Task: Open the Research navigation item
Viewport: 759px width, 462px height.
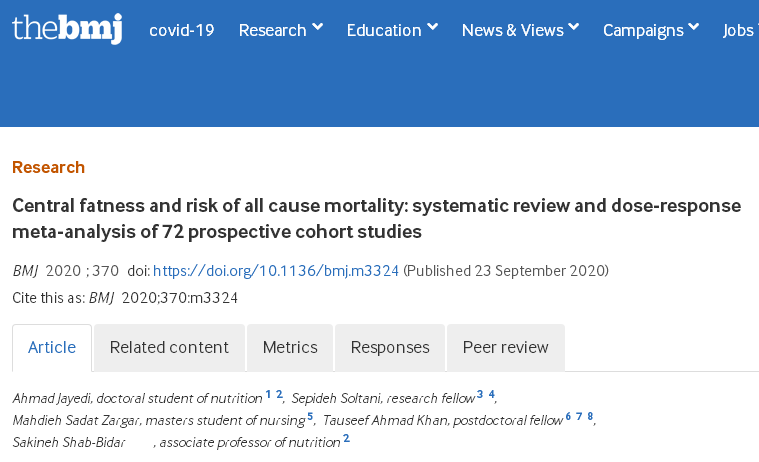Action: 273,31
